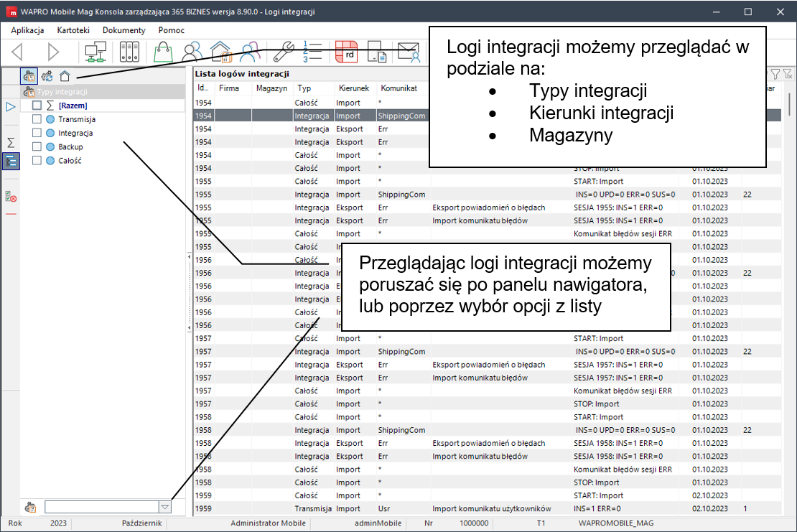Tick the [Razem] checkbox
Viewport: 797px width, 532px height.
[x=37, y=106]
